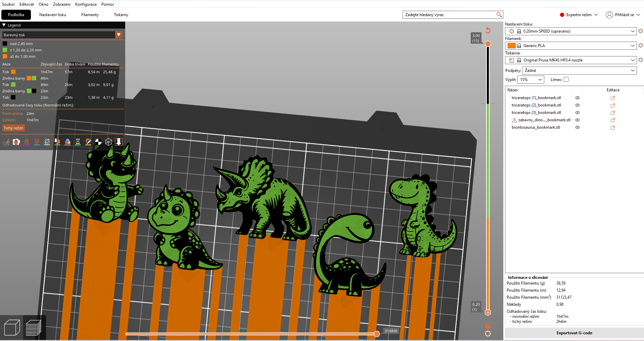Click Exportovat G-code button
The image size is (644, 341).
click(x=574, y=333)
